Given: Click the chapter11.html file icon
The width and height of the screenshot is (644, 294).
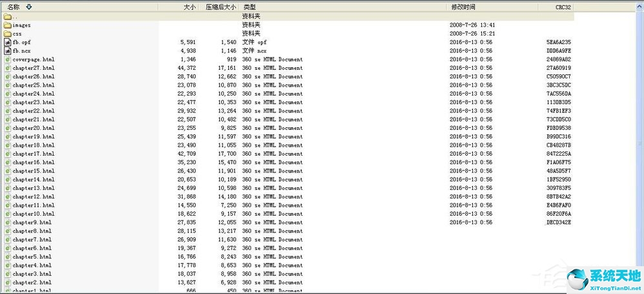Looking at the screenshot, I should pos(7,205).
